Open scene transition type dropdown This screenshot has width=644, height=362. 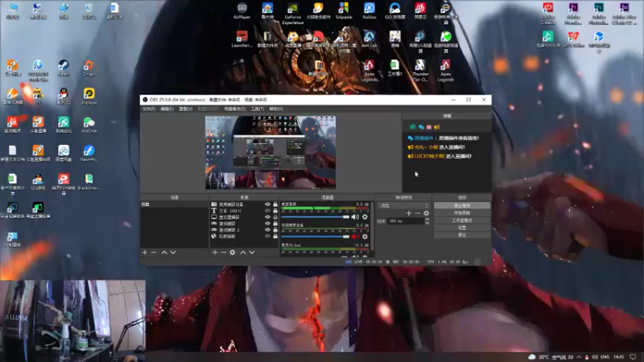coord(404,205)
